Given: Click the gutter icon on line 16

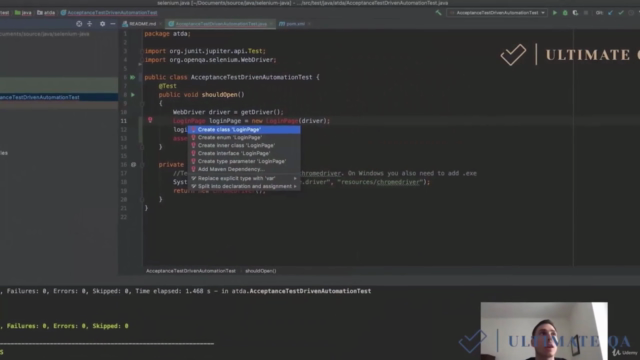Looking at the screenshot, I should pos(133,164).
